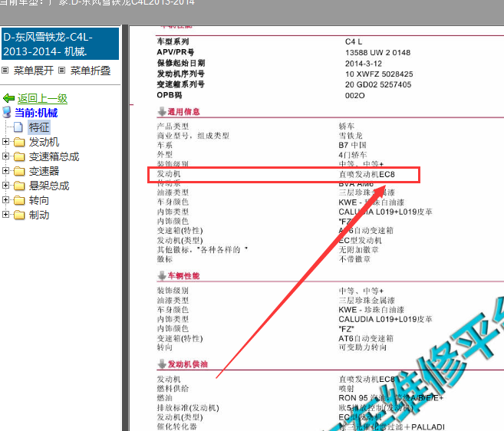504x431 pixels.
Task: Click the 保修起始日期 label
Action: [181, 63]
